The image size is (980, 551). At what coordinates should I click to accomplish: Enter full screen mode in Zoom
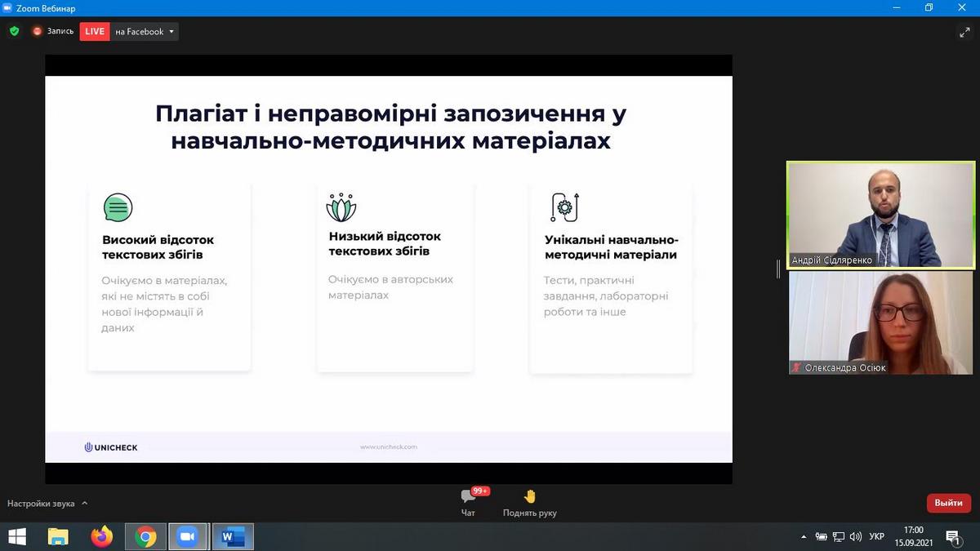coord(964,32)
